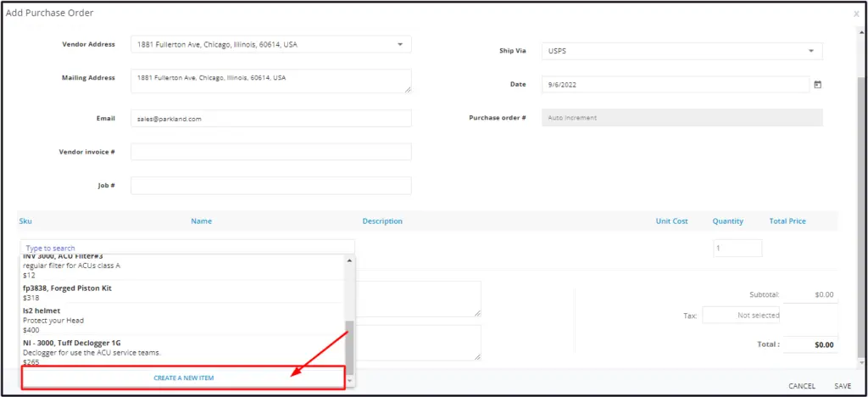Click the Job # input field

pos(271,186)
